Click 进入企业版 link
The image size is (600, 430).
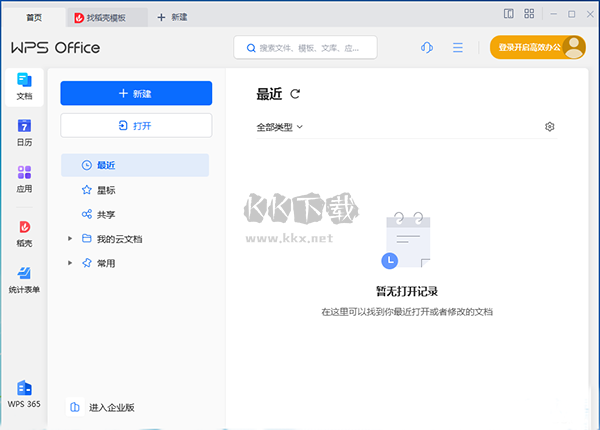click(x=112, y=407)
